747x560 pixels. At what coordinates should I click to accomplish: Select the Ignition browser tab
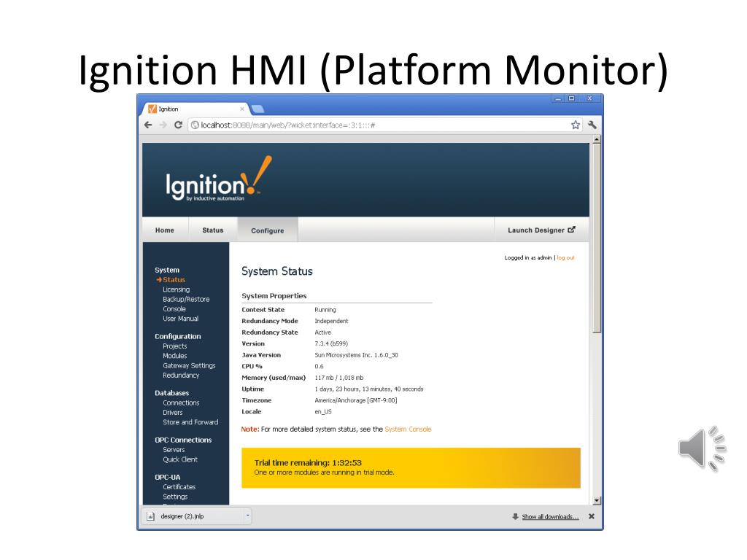point(196,109)
